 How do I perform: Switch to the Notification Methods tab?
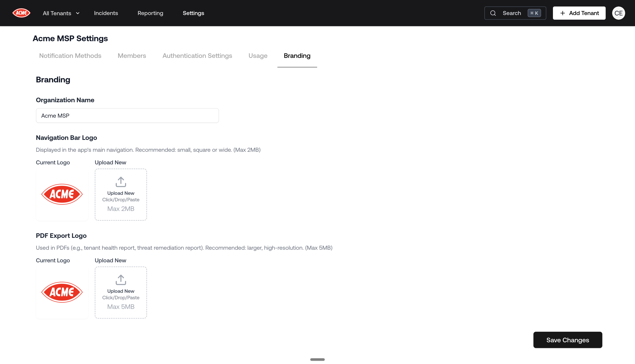click(70, 55)
